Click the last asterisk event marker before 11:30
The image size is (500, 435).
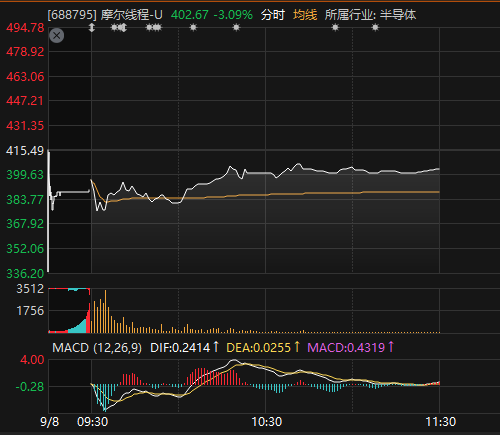pyautogui.click(x=375, y=28)
